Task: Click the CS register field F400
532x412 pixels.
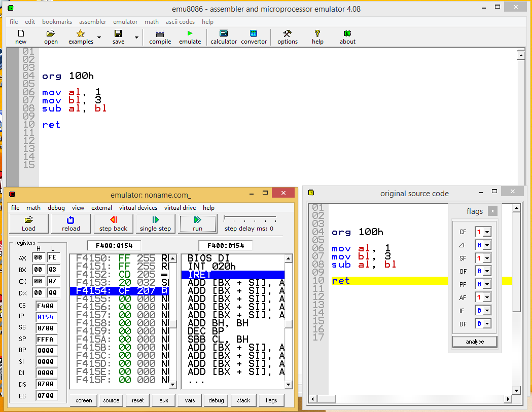Action: (x=46, y=306)
